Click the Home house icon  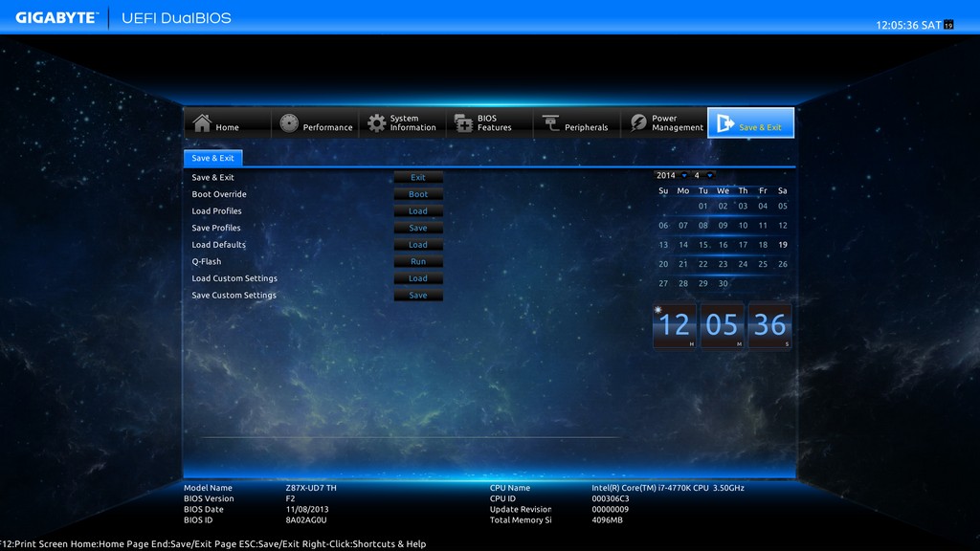point(202,123)
